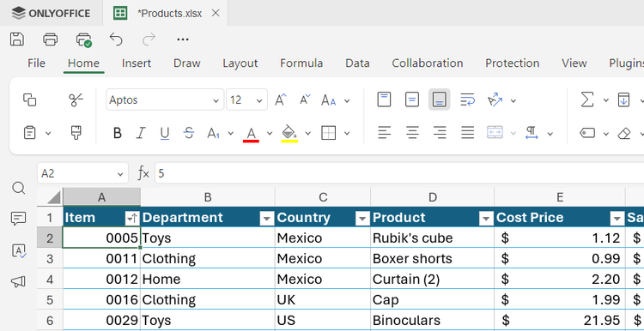Screen dimensions: 644x331
Task: Click the Named Ranges tag icon
Action: (x=587, y=133)
